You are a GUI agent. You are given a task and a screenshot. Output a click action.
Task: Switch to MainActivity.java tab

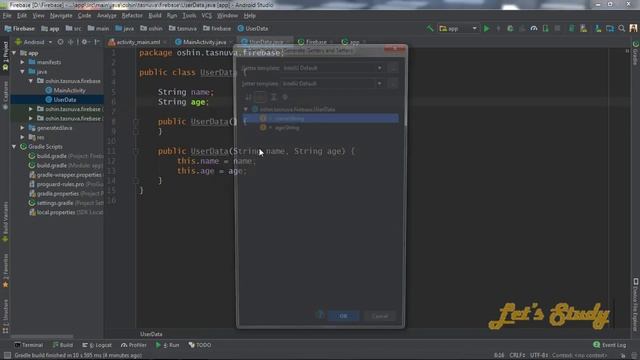tap(204, 42)
